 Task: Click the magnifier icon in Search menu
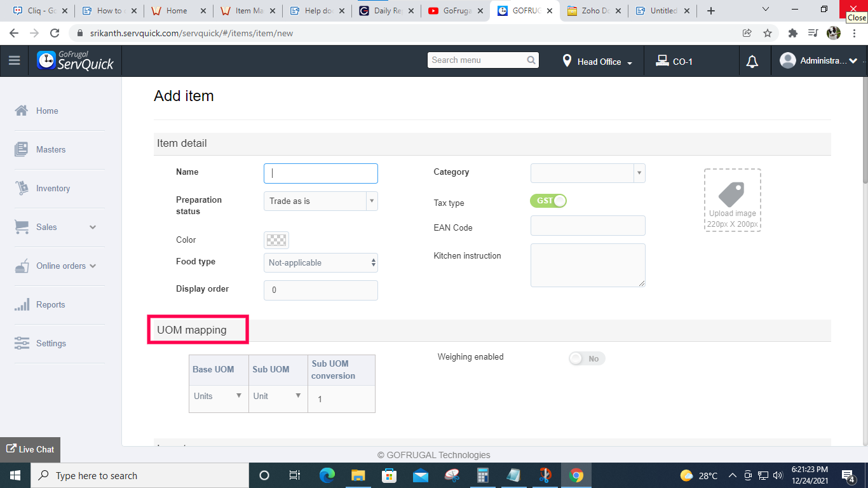point(531,60)
